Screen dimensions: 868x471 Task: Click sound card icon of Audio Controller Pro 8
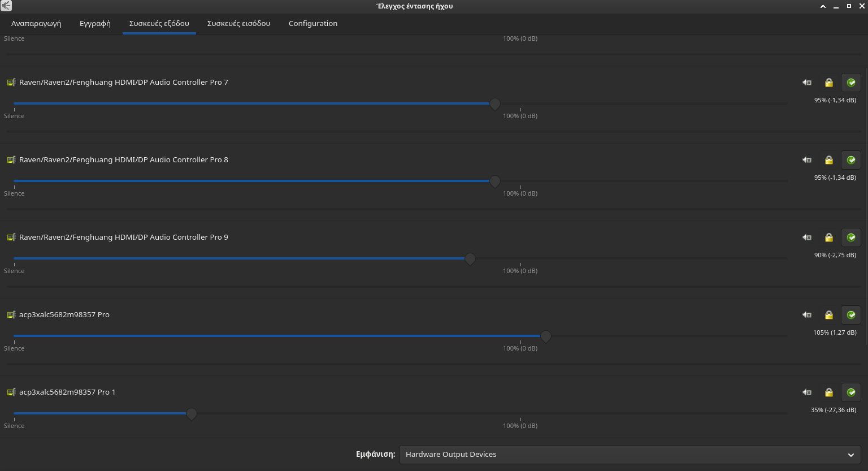click(x=11, y=160)
